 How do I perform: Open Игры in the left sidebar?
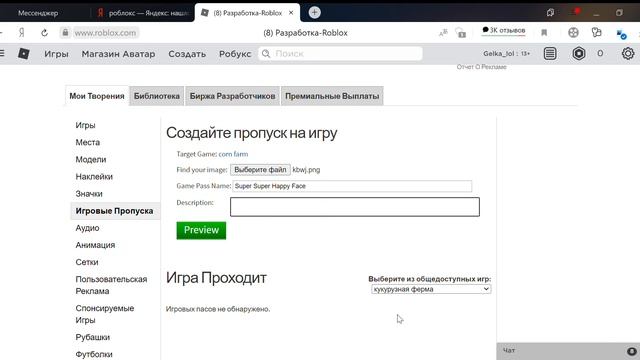85,125
